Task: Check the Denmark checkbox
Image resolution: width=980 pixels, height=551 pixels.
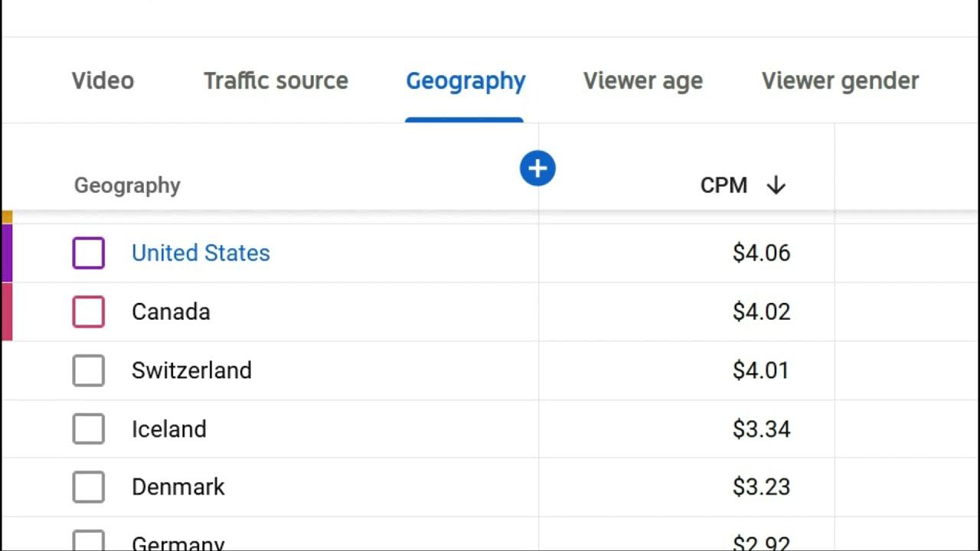Action: [89, 487]
